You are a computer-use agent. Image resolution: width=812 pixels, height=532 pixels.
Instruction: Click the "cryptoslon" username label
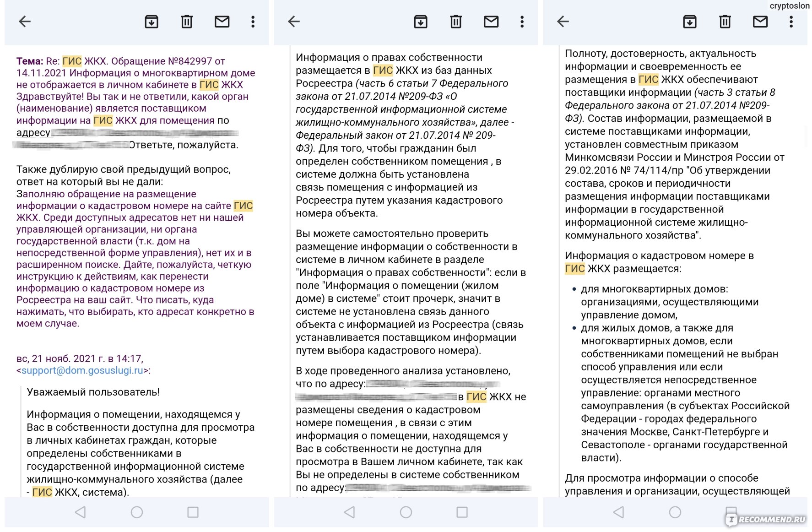point(790,6)
